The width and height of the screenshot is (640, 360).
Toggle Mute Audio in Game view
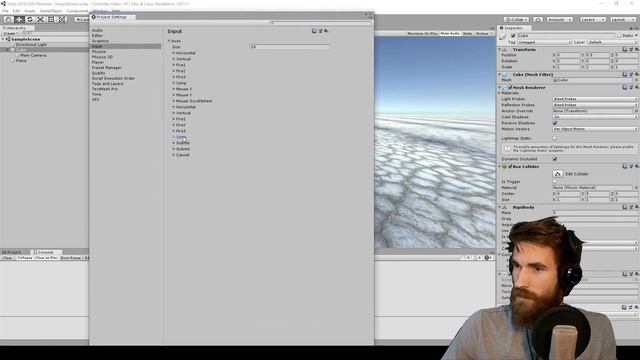(450, 33)
